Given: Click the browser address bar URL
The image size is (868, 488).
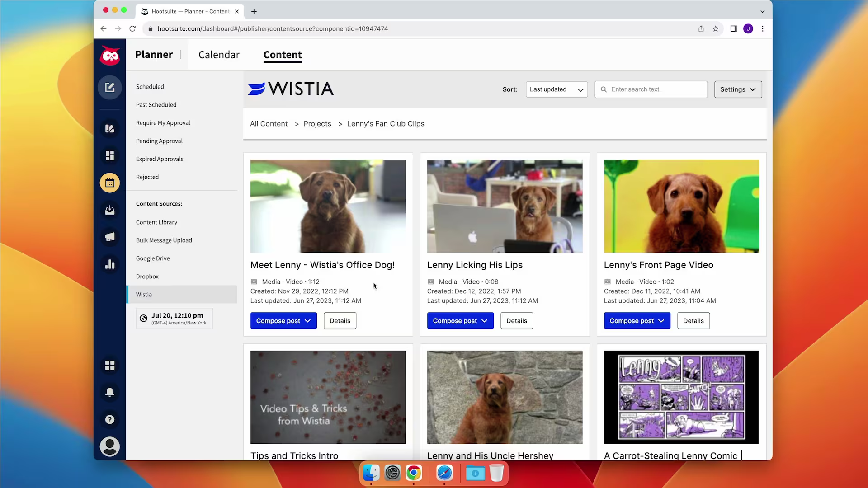Looking at the screenshot, I should coord(273,28).
